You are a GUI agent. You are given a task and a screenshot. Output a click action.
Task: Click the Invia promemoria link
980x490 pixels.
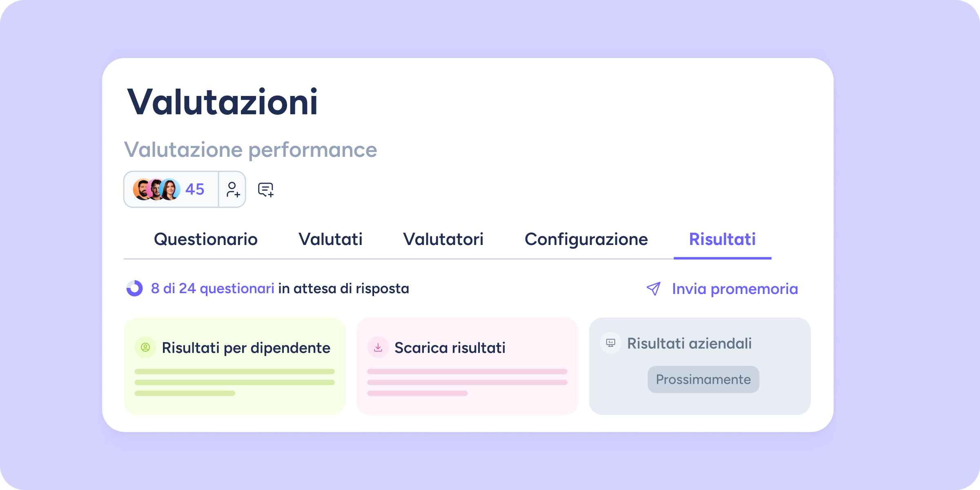(x=735, y=289)
